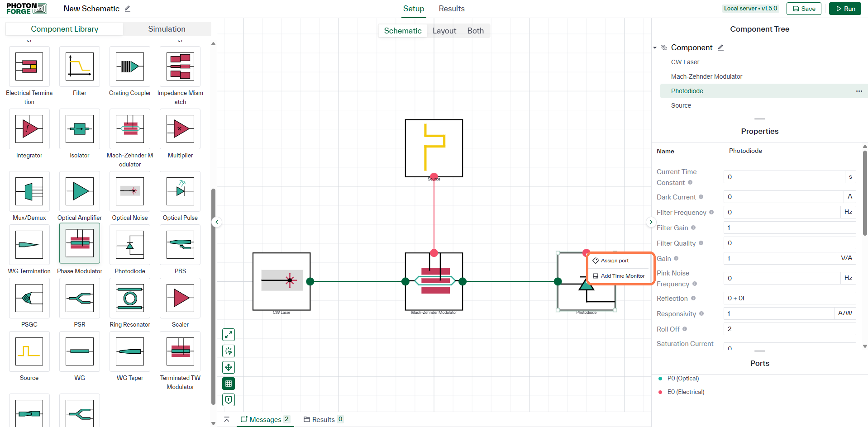
Task: Show Both schematic and layout
Action: (475, 31)
